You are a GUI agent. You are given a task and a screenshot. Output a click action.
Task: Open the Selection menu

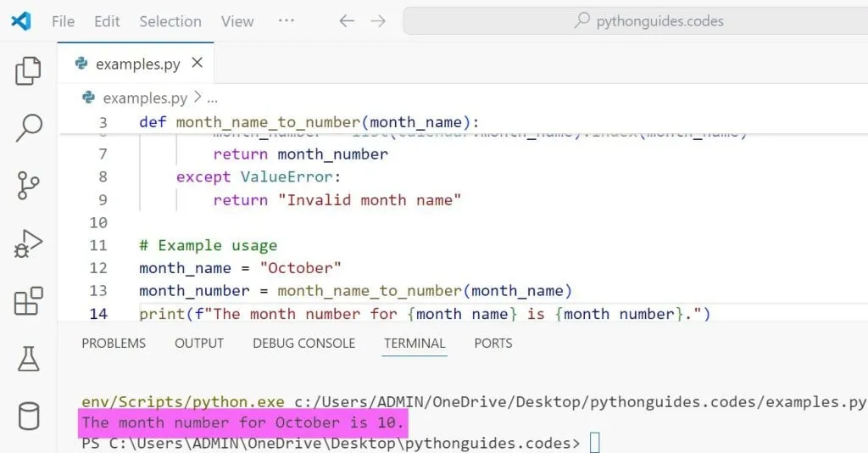170,21
